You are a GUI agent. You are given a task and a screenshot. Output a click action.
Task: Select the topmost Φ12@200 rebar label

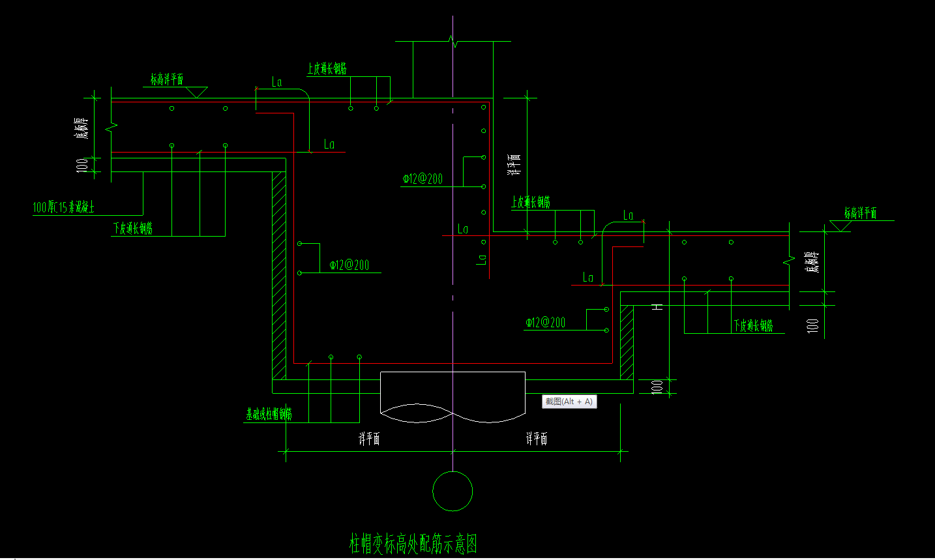pyautogui.click(x=423, y=179)
